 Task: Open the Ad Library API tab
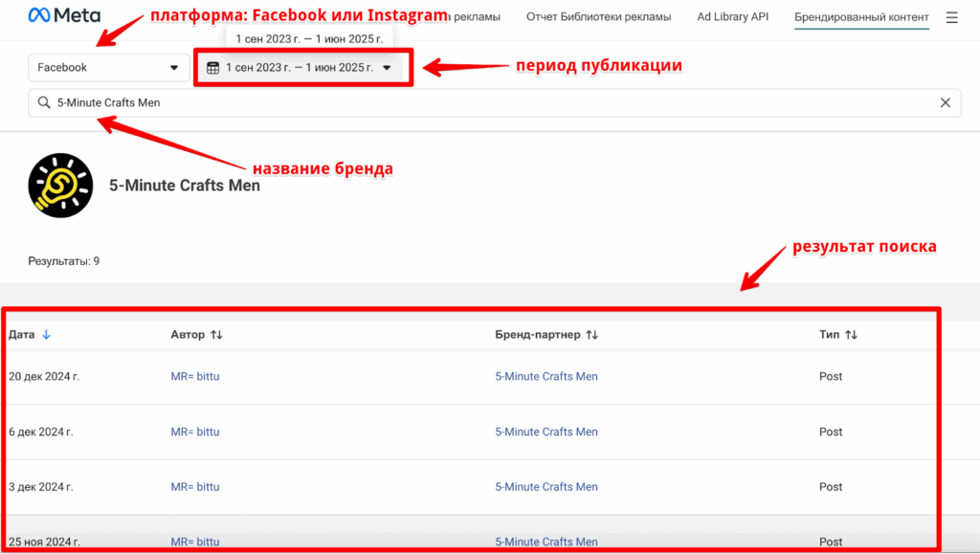click(732, 17)
